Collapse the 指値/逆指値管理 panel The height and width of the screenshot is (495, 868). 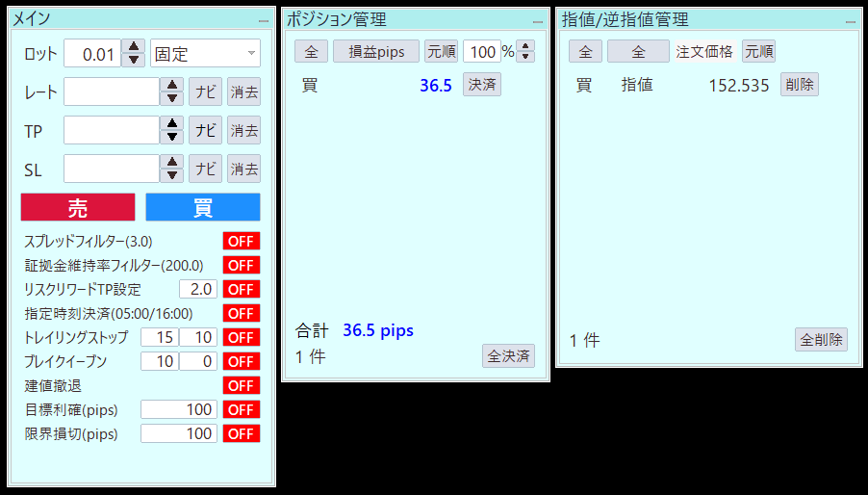tap(850, 20)
